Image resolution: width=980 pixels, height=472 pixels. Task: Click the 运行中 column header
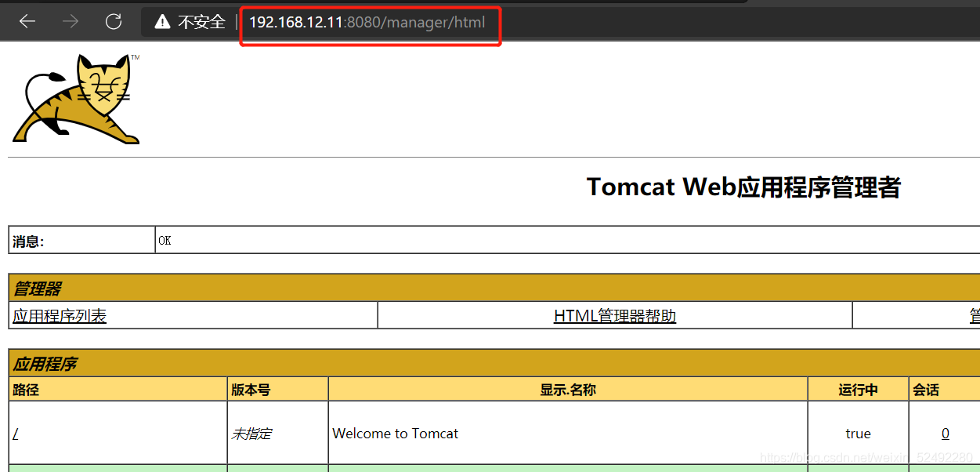pyautogui.click(x=859, y=389)
